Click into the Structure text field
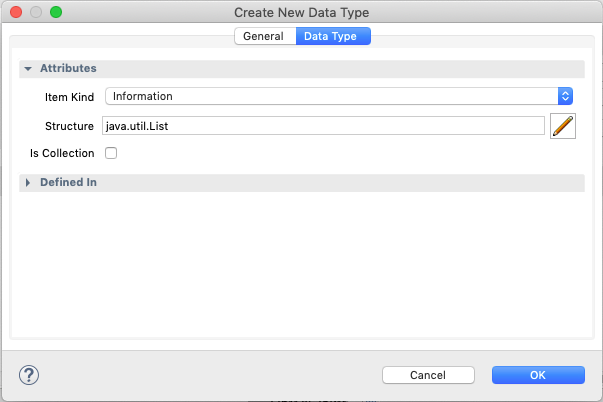 coord(322,126)
